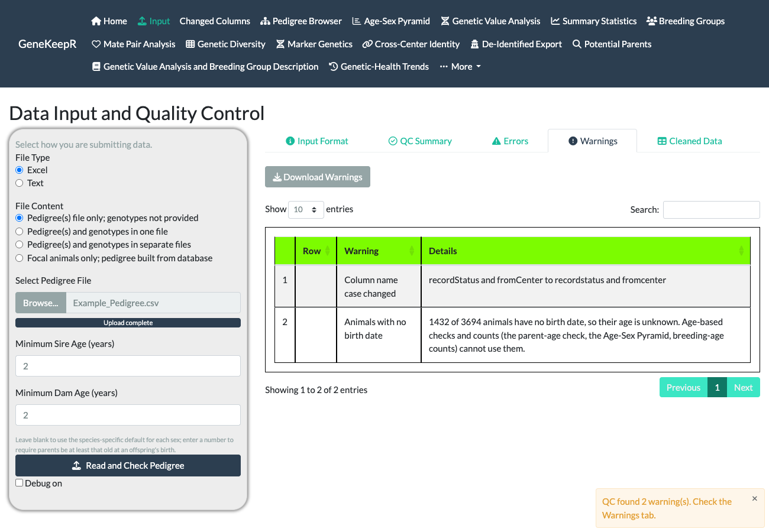Focus the Minimum Sire Age field
769x532 pixels.
coord(128,366)
